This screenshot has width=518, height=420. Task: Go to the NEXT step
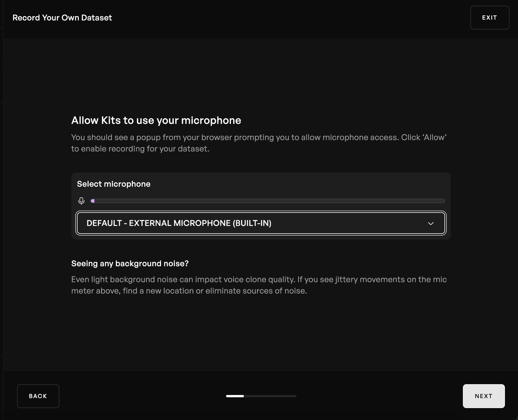(x=484, y=396)
